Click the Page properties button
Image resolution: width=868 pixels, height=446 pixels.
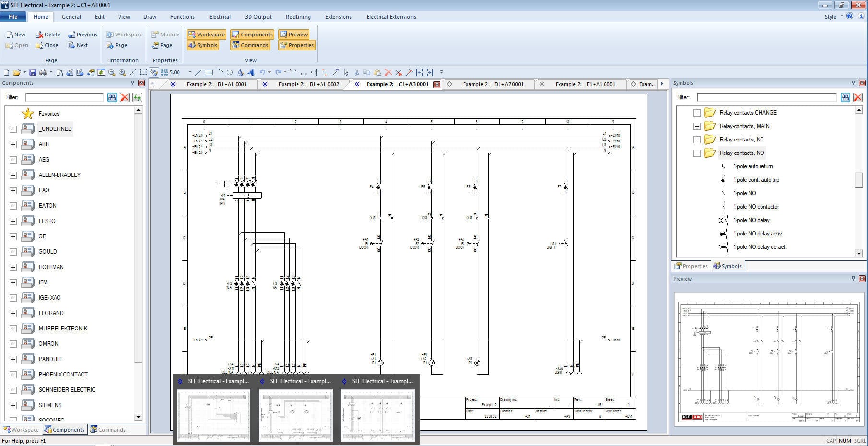pos(162,45)
